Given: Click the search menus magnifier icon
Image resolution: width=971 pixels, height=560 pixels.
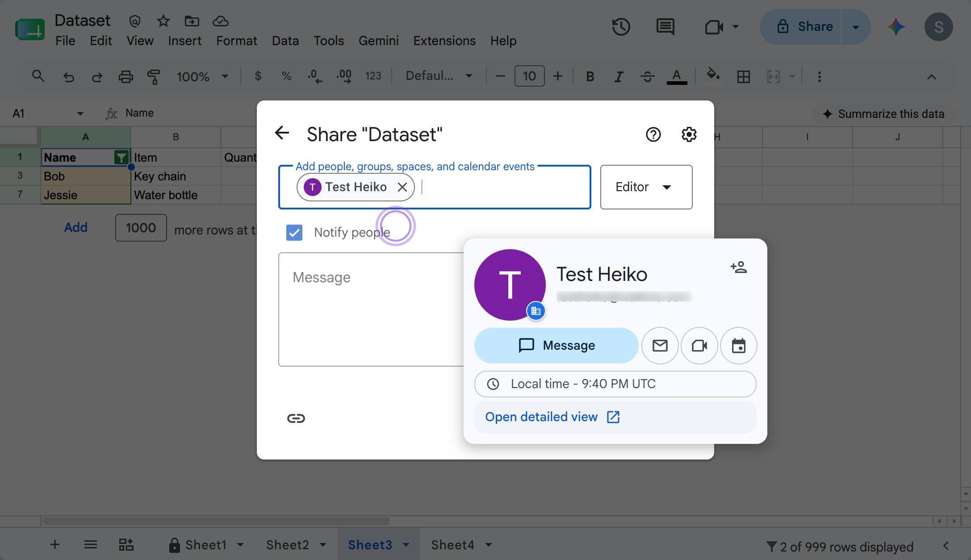Looking at the screenshot, I should pyautogui.click(x=38, y=76).
